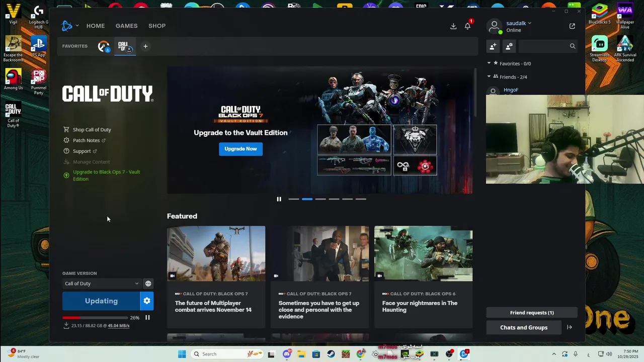The width and height of the screenshot is (644, 362).
Task: Click the download speed 45.04 MB/s
Action: point(119,326)
